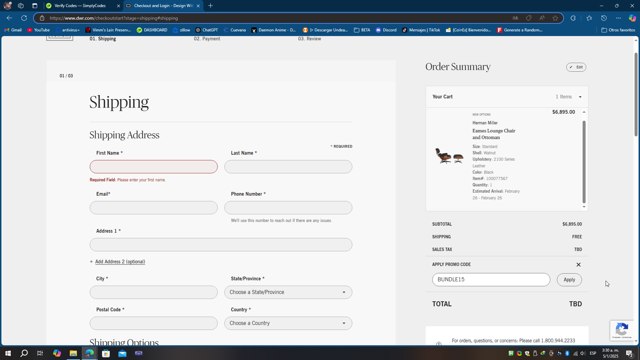Close the Checkout and Login tab

[198, 6]
